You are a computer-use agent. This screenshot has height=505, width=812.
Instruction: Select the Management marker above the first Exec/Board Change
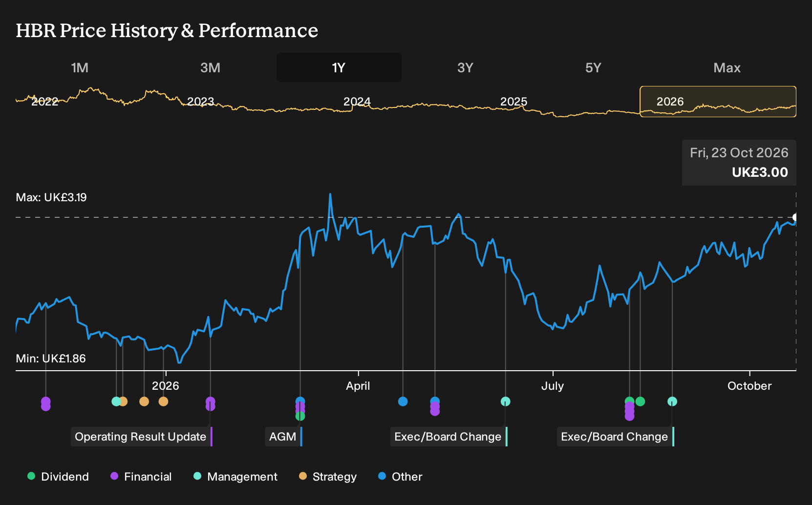(x=506, y=401)
